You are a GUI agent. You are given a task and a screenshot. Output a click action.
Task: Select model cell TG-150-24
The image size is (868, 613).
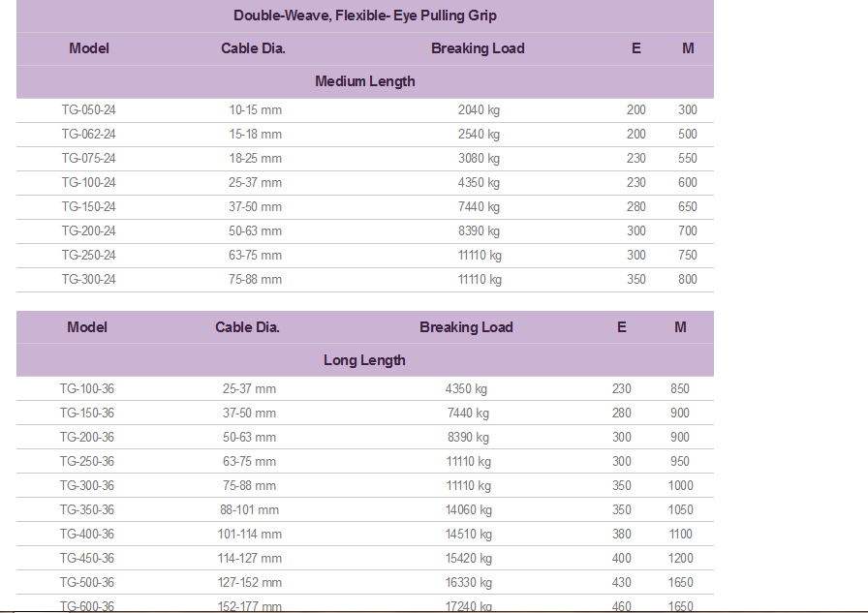tap(88, 207)
